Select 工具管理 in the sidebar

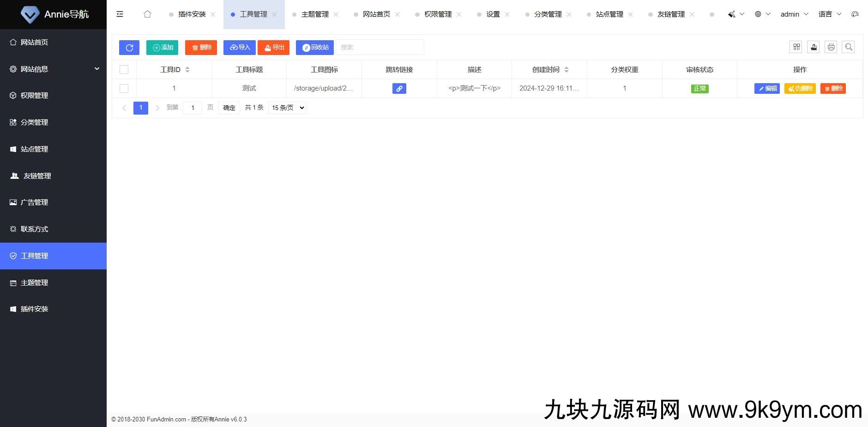coord(53,256)
